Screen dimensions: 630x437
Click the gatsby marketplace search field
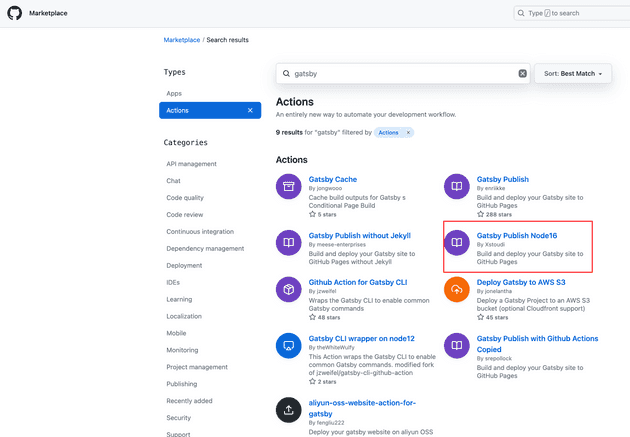tap(400, 74)
